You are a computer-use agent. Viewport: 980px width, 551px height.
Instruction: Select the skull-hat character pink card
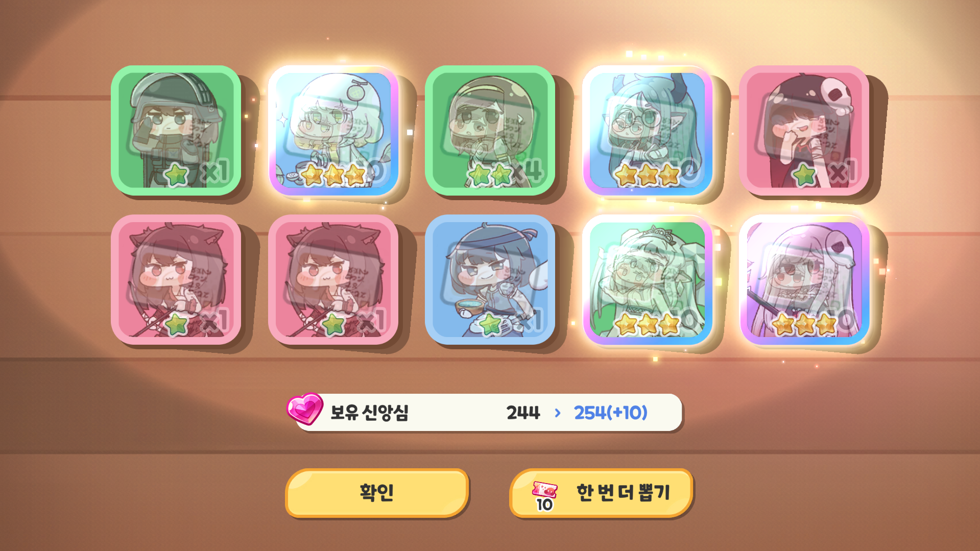804,130
